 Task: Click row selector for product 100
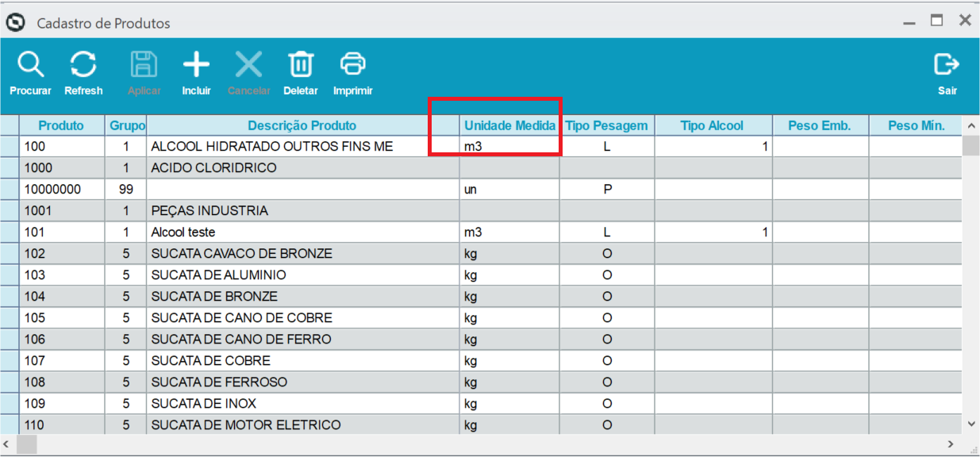(x=10, y=147)
